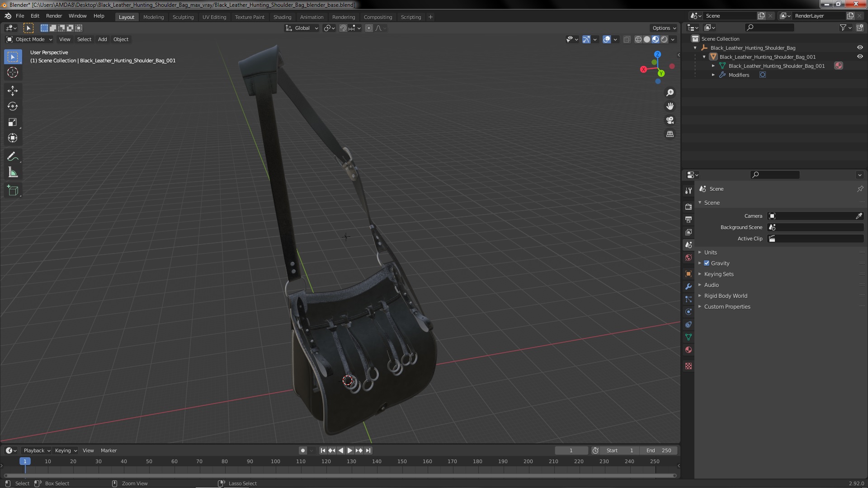
Task: Open the Physics properties tab
Action: [x=689, y=312]
